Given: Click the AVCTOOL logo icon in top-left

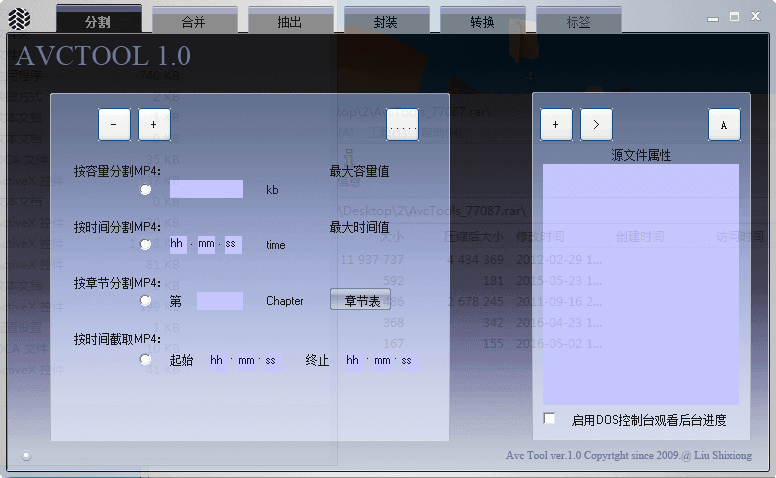Looking at the screenshot, I should [20, 19].
